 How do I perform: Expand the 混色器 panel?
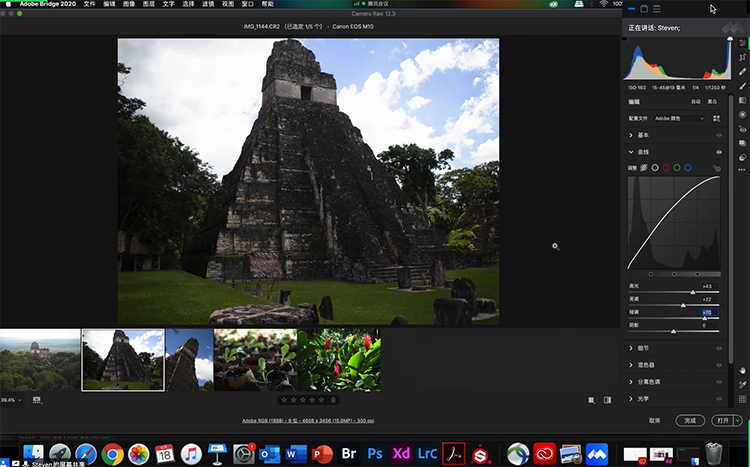[631, 365]
